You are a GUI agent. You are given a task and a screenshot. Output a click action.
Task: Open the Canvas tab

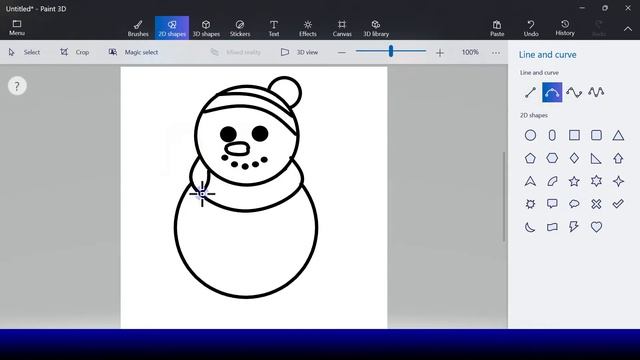click(342, 28)
